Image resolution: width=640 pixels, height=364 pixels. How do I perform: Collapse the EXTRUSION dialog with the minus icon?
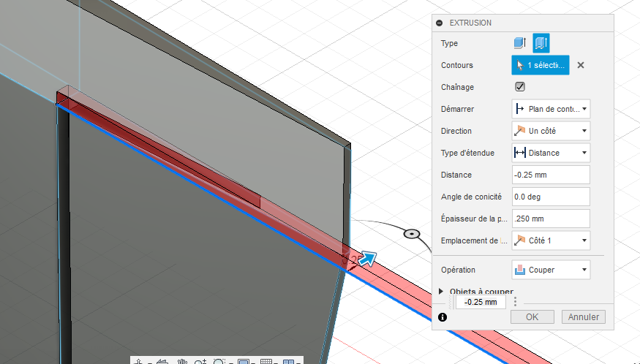coord(439,23)
